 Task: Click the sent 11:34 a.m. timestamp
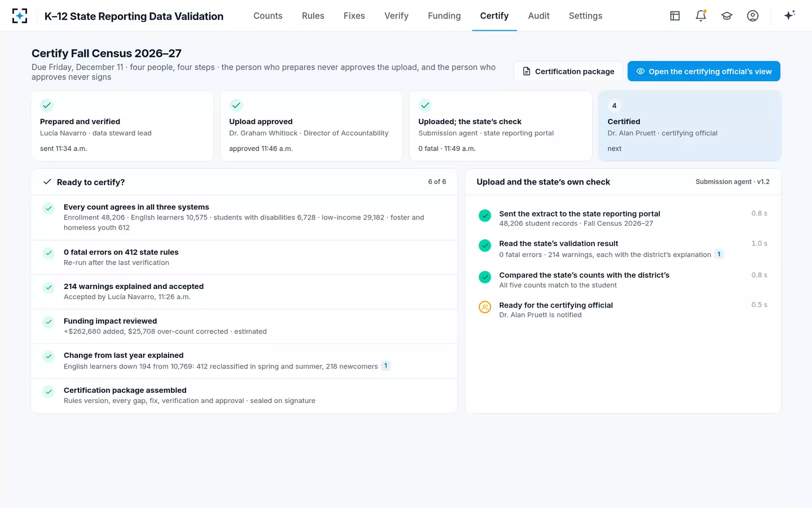point(64,149)
